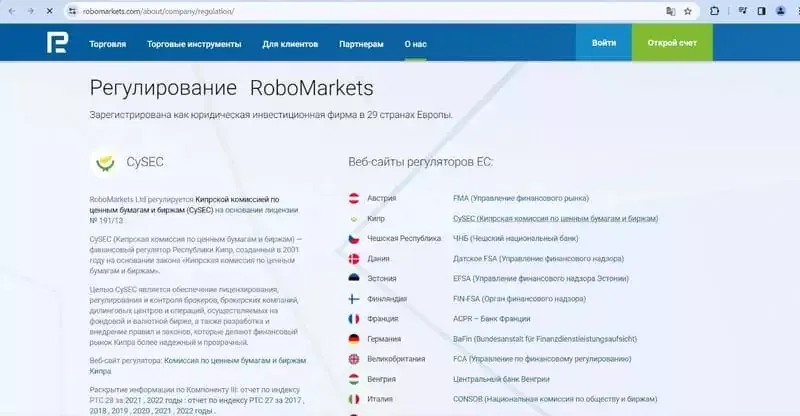Open the FCA UK regulator link

click(x=542, y=359)
